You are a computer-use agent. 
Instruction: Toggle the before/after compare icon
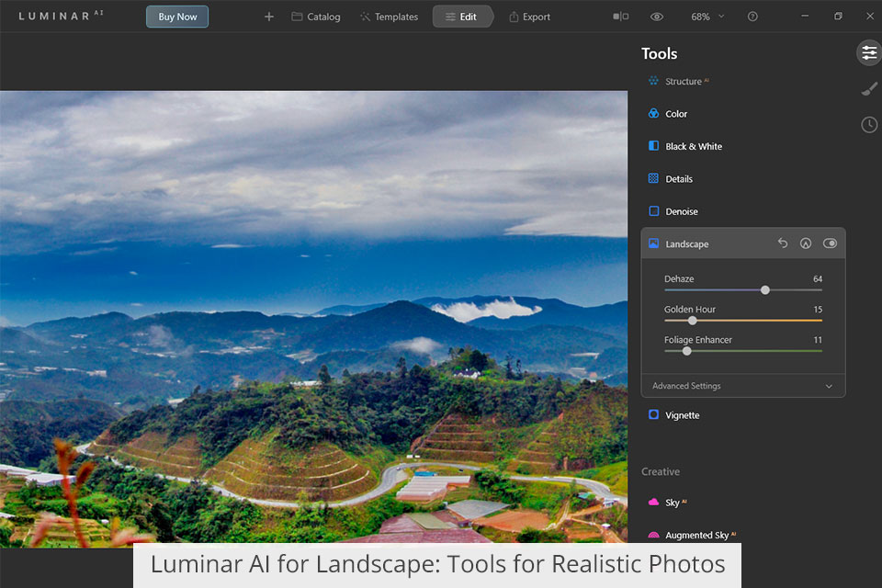click(x=621, y=17)
